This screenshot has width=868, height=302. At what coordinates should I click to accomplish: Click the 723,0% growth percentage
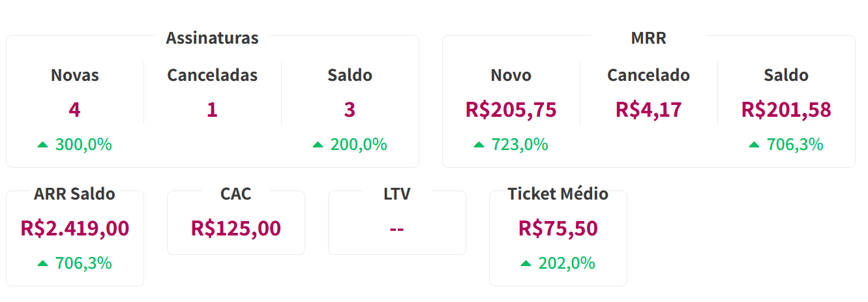(x=519, y=145)
